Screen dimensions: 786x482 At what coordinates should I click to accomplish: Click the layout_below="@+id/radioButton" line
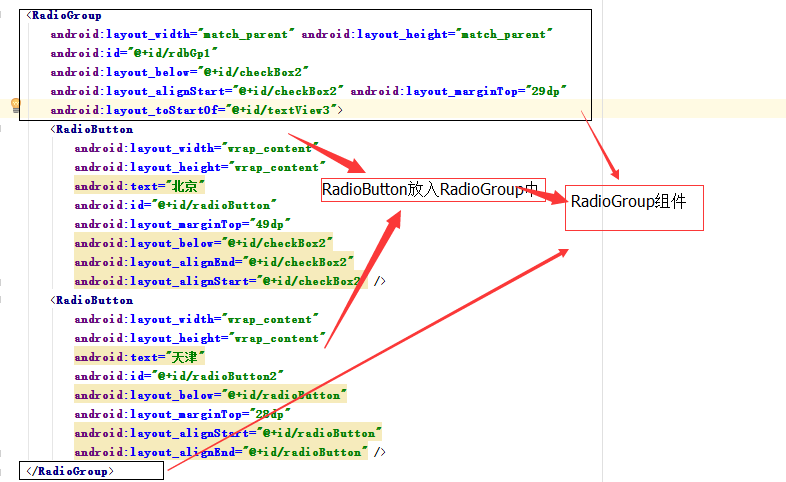[x=211, y=395]
